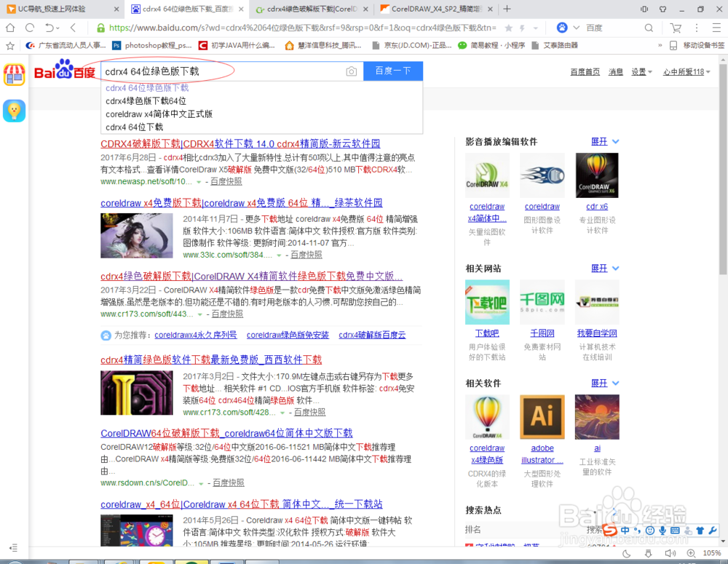The width and height of the screenshot is (728, 564).
Task: Open result CDRX4破解版下载 新云软件园
Action: click(240, 144)
